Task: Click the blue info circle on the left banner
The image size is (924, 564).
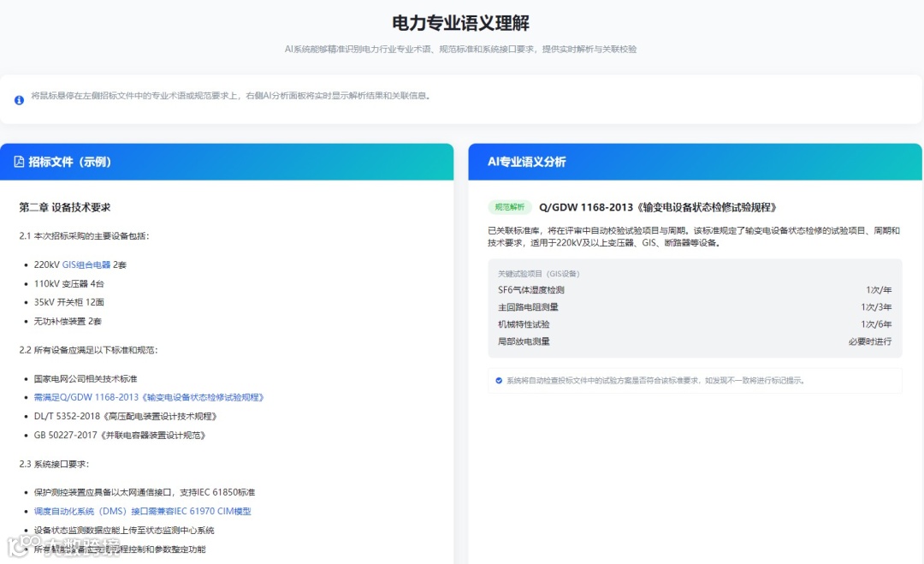Action: pos(19,99)
